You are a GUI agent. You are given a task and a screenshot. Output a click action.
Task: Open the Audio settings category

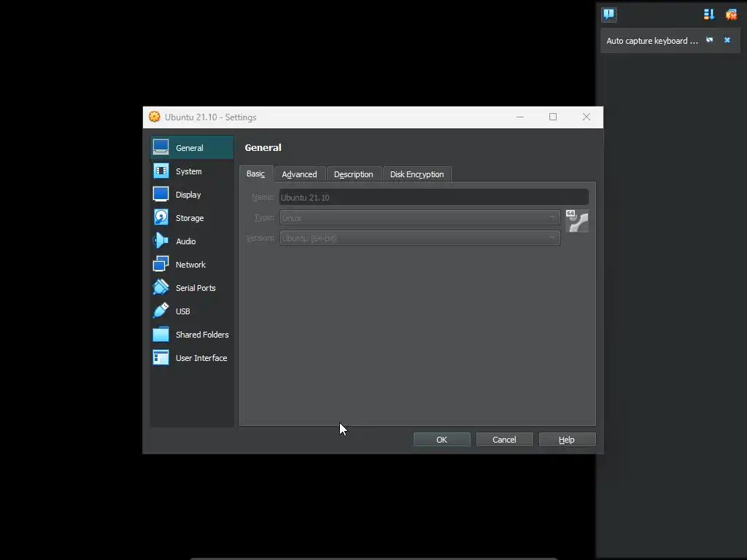[x=192, y=241]
